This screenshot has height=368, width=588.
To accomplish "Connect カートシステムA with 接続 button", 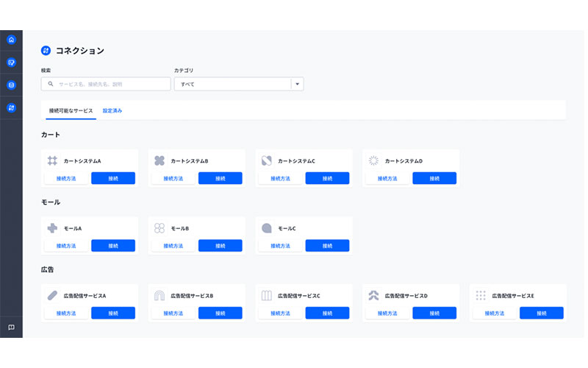I will [113, 178].
